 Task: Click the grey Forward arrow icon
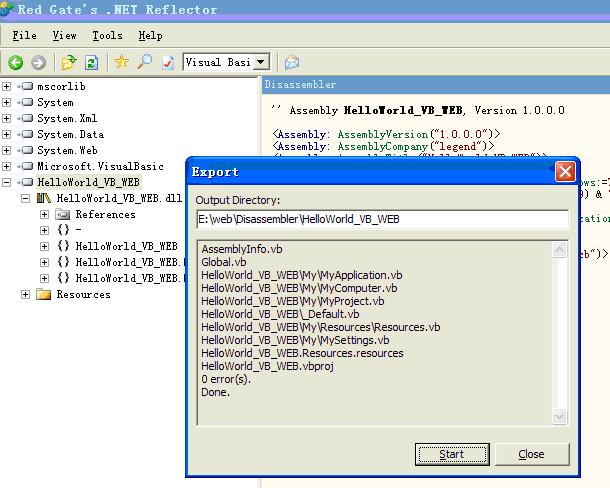click(x=38, y=62)
